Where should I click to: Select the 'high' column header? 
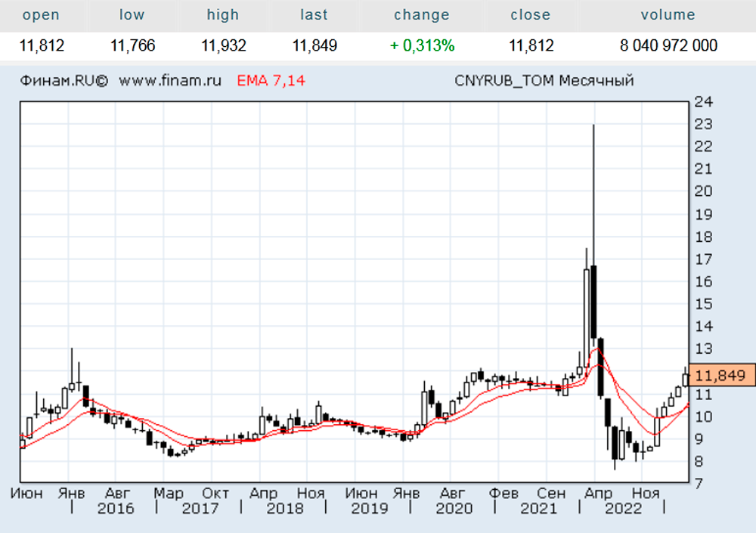click(223, 15)
